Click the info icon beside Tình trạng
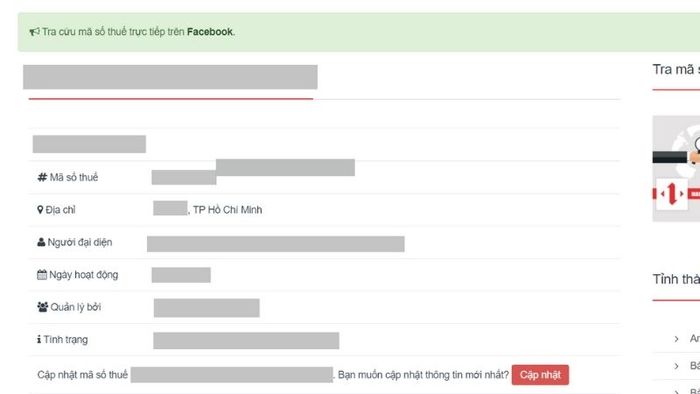This screenshot has width=700, height=394. click(39, 340)
